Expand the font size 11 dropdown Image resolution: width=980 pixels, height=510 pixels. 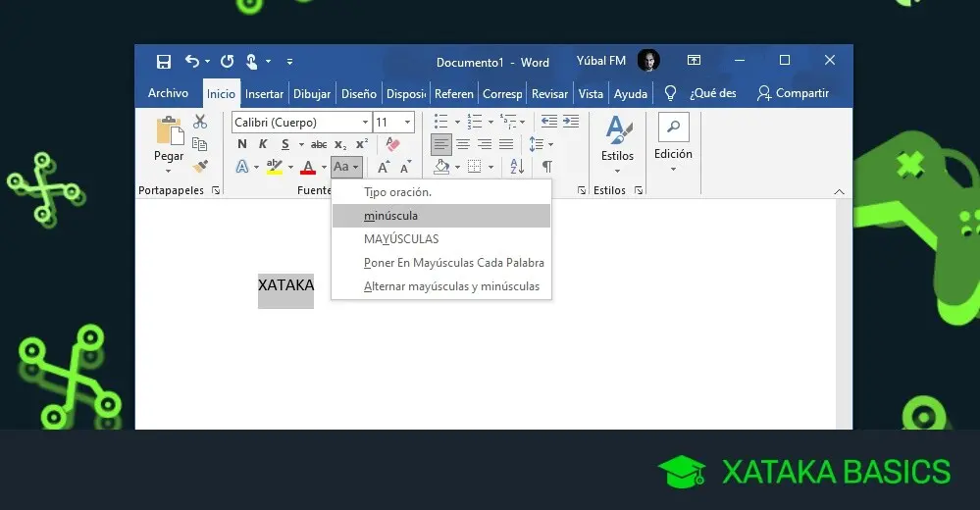[x=407, y=123]
